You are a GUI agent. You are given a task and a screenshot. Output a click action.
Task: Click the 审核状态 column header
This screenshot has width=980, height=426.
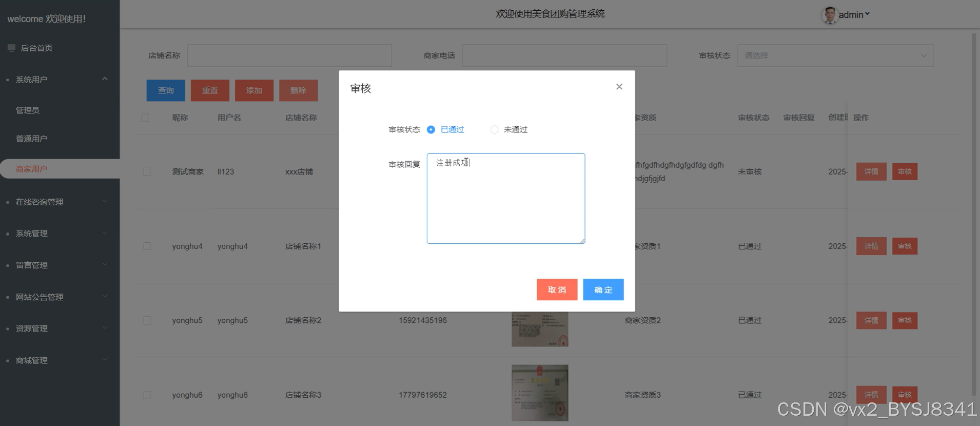point(754,118)
